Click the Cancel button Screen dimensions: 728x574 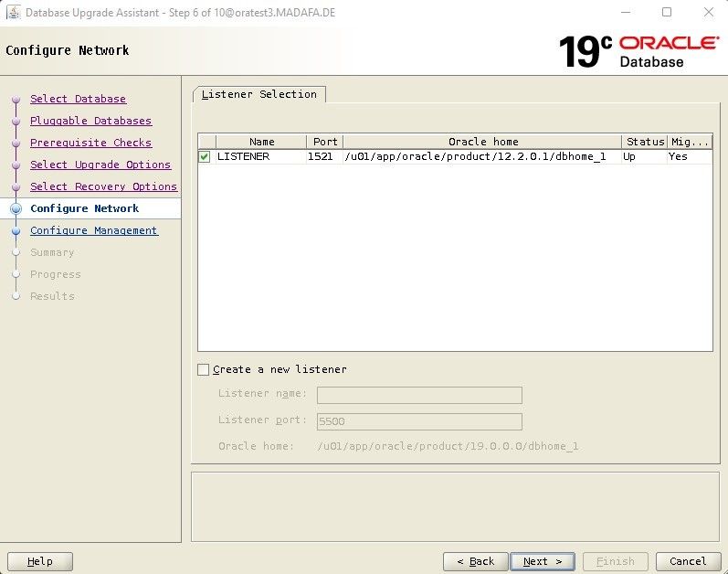tap(688, 561)
